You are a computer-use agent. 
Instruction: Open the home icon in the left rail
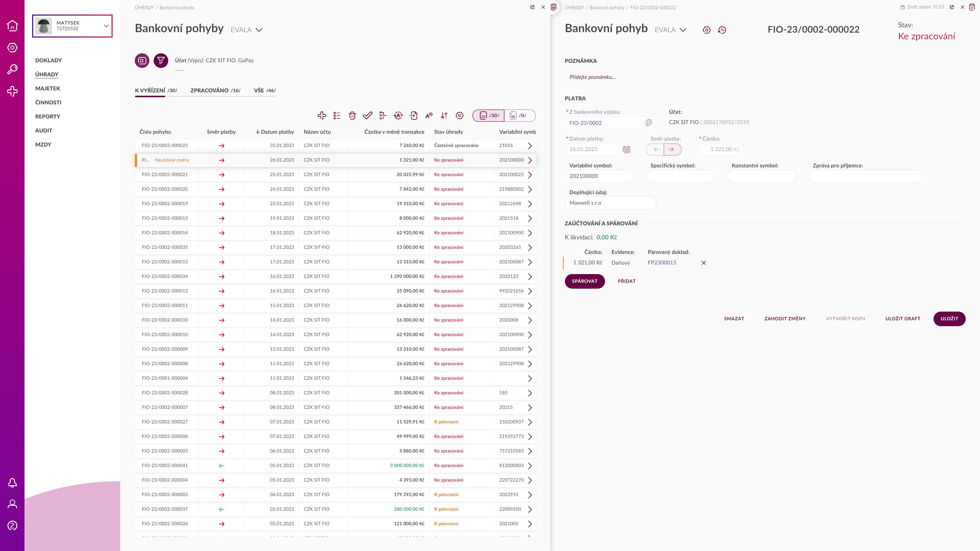(12, 26)
